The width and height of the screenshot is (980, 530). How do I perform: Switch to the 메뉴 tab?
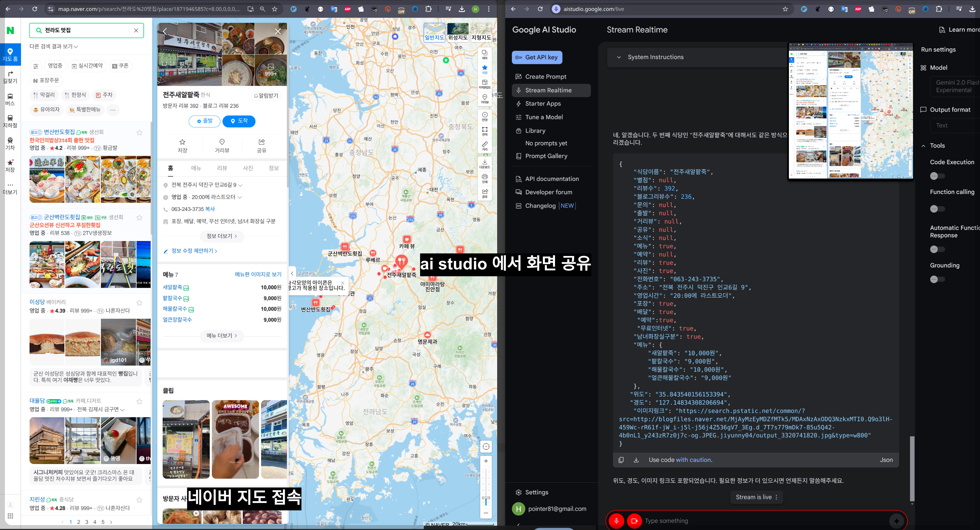[196, 168]
